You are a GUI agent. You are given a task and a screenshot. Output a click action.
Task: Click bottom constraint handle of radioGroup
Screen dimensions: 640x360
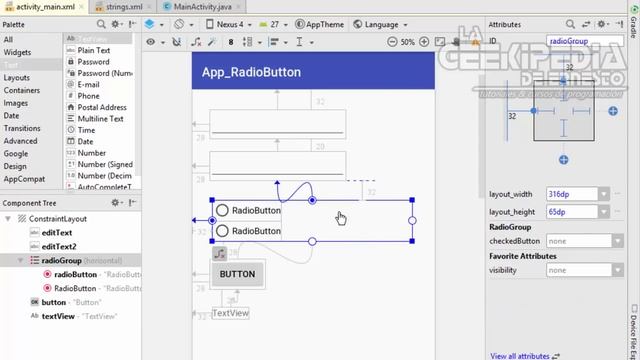click(x=312, y=241)
